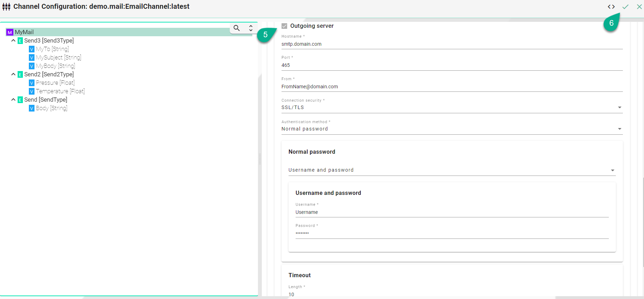The height and width of the screenshot is (299, 644).
Task: Open the Username and password type dropdown
Action: [452, 170]
